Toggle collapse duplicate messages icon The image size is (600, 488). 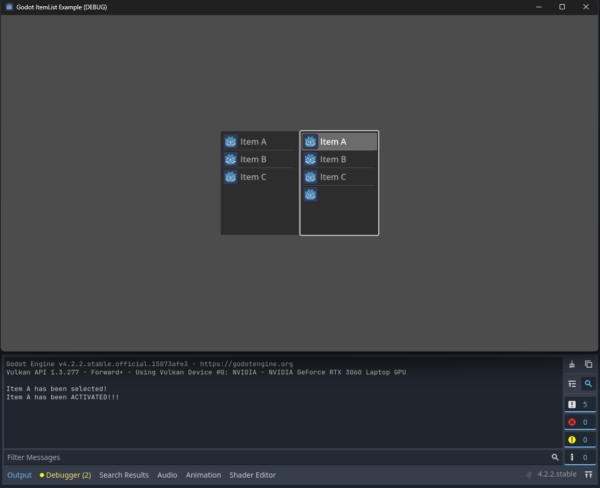pos(571,383)
